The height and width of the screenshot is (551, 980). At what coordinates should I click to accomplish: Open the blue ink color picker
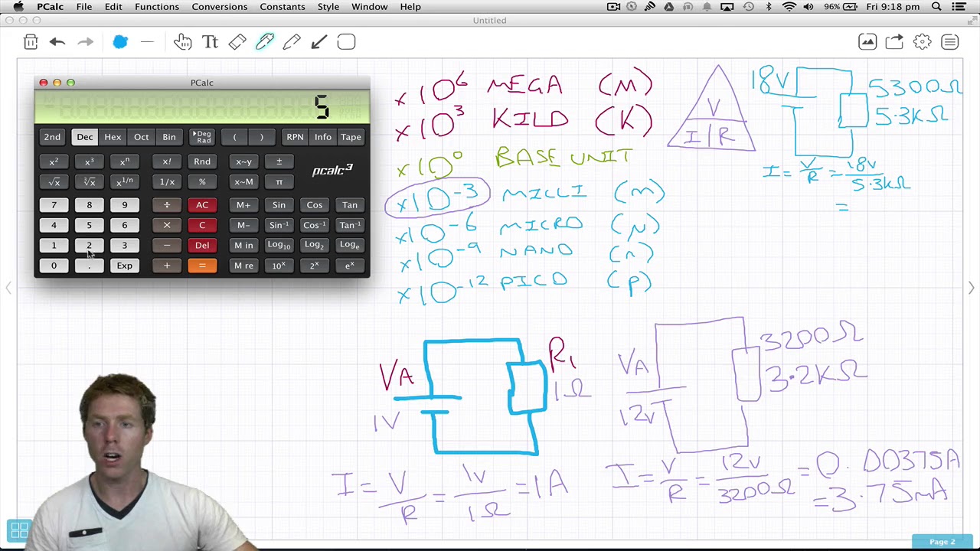coord(120,42)
